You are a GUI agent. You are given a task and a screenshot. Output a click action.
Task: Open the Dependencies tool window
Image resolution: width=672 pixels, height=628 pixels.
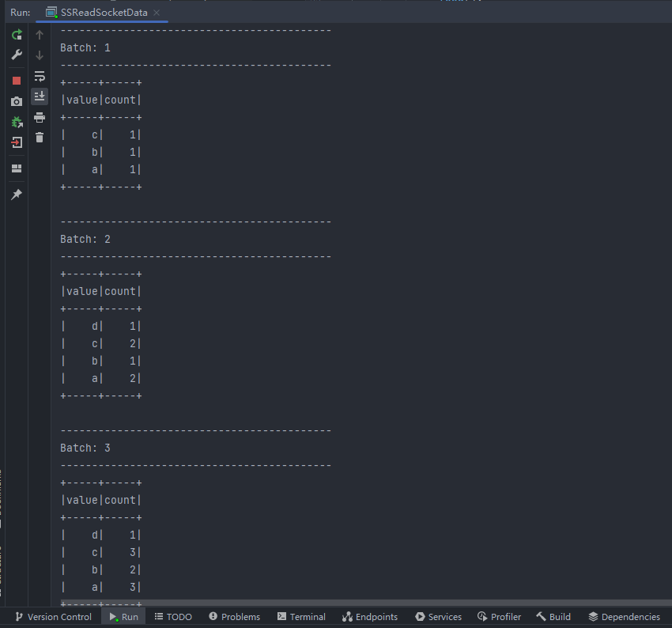pos(624,617)
